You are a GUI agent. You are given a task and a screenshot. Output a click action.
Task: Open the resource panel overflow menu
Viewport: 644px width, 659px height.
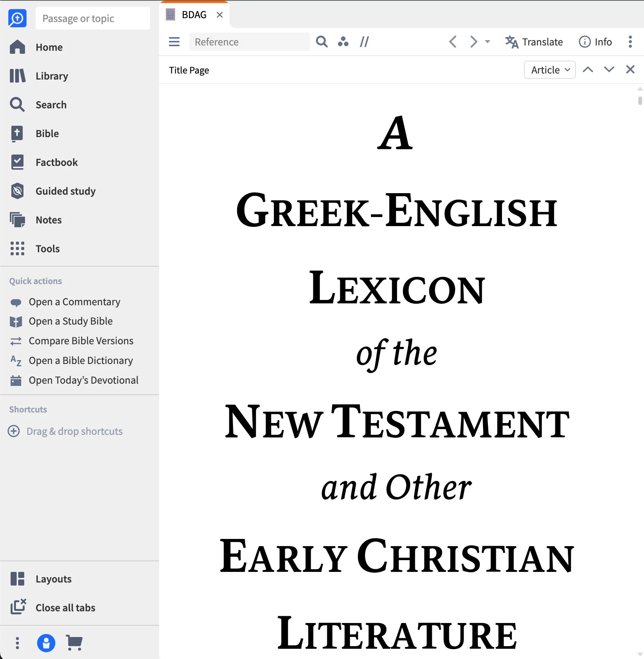[630, 42]
